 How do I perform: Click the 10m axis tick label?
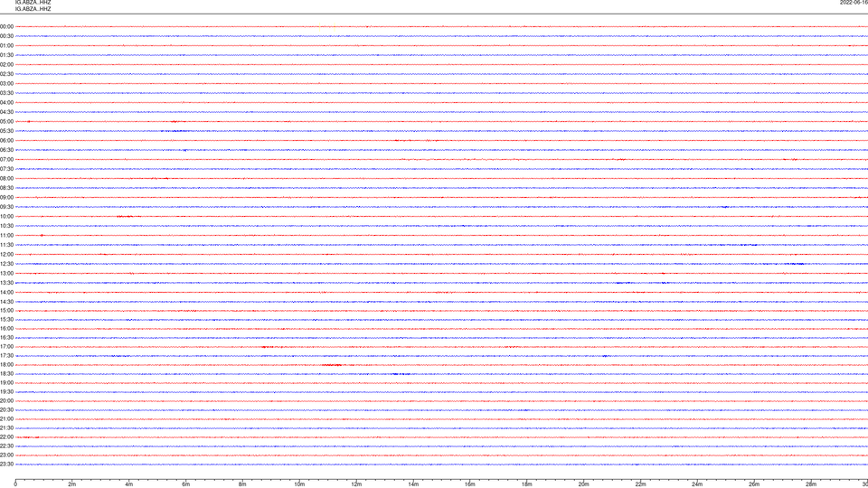(x=299, y=484)
